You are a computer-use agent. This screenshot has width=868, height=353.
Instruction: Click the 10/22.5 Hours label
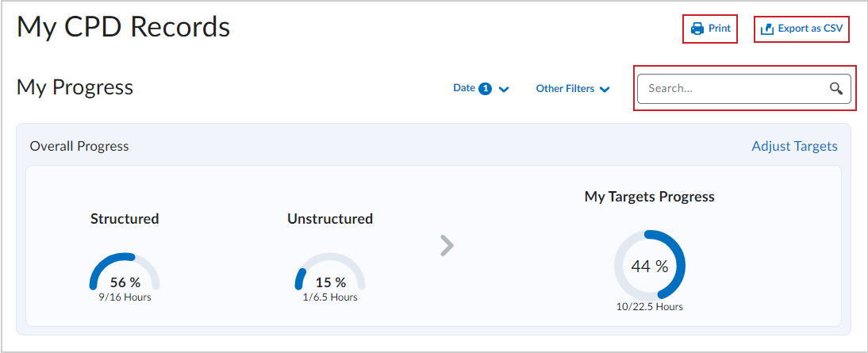coord(649,306)
